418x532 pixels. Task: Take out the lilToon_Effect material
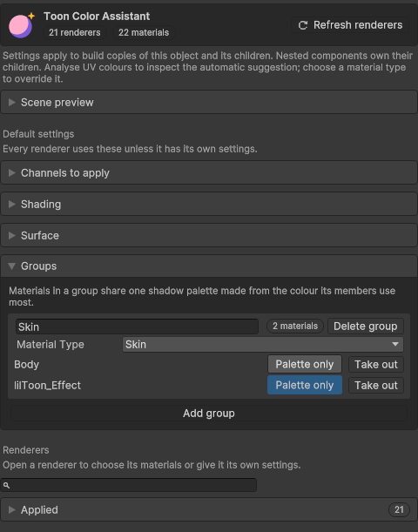pyautogui.click(x=376, y=386)
